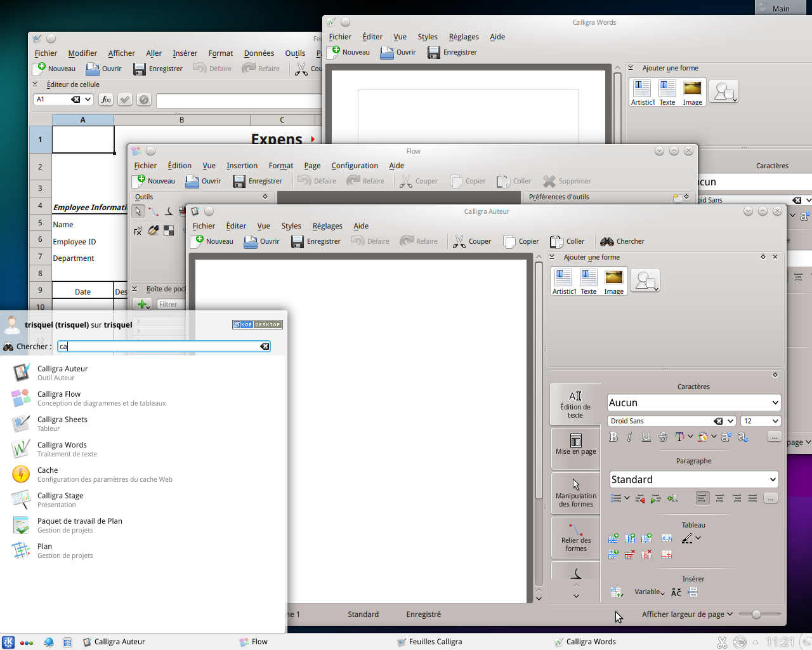Open the Droid Sans font dropdown in Auteur
812x650 pixels.
671,421
